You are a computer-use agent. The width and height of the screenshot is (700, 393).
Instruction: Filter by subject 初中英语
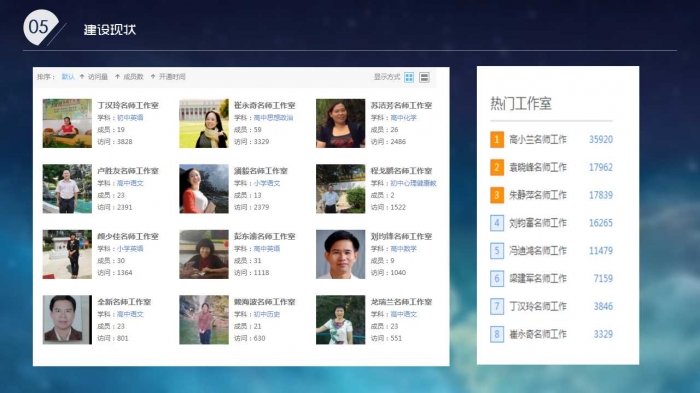tap(130, 118)
